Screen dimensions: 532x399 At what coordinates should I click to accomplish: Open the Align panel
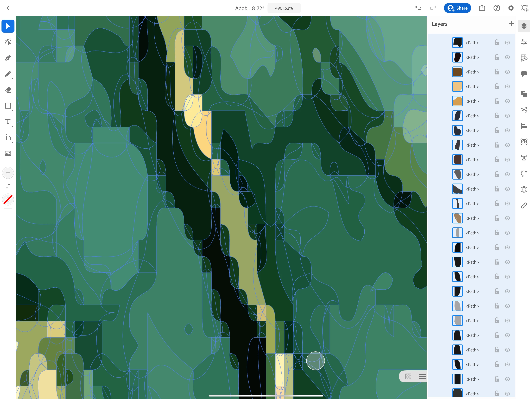click(x=524, y=126)
